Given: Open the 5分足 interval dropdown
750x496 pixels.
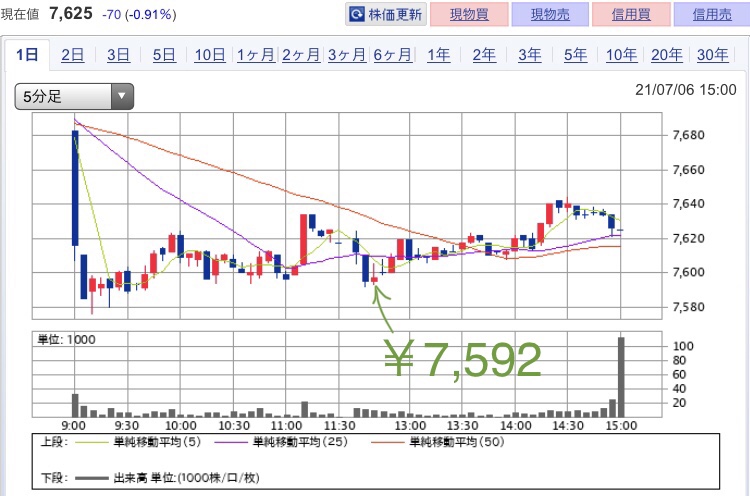Looking at the screenshot, I should 74,97.
